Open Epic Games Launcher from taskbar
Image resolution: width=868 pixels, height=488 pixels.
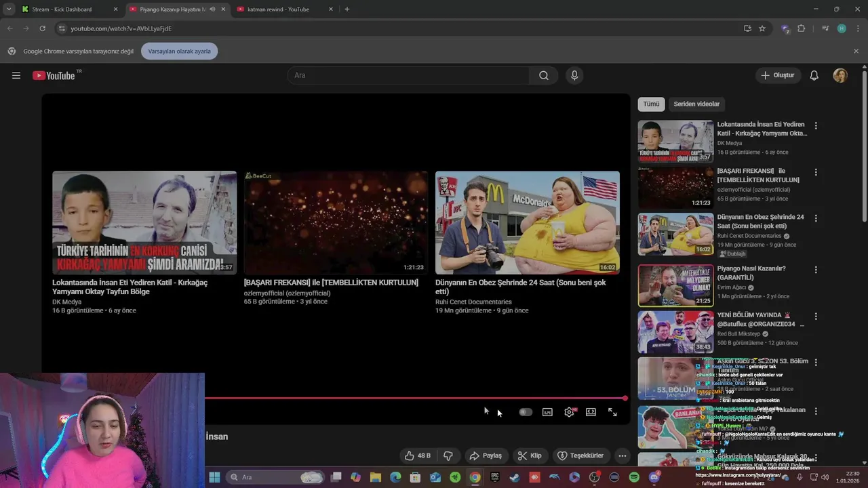495,477
